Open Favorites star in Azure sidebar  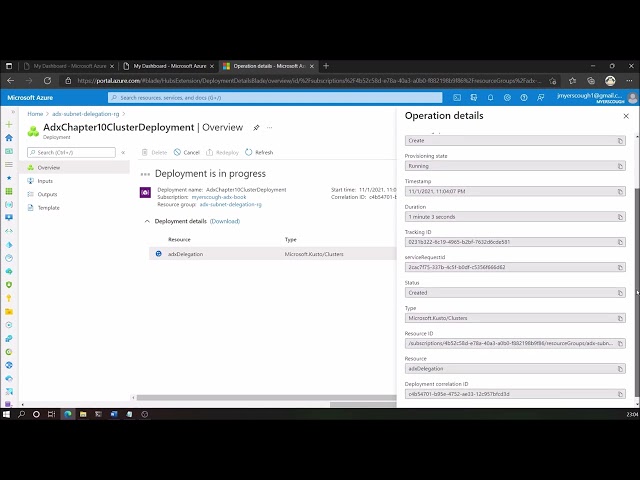click(x=9, y=178)
